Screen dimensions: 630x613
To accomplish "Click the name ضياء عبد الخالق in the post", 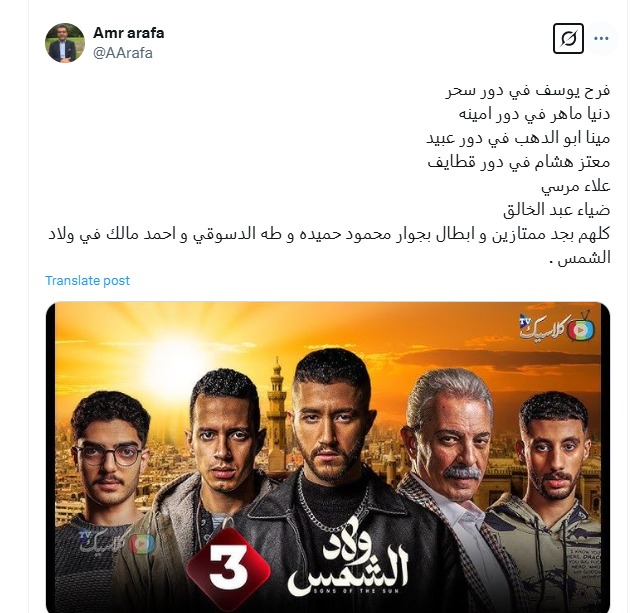I will click(556, 210).
